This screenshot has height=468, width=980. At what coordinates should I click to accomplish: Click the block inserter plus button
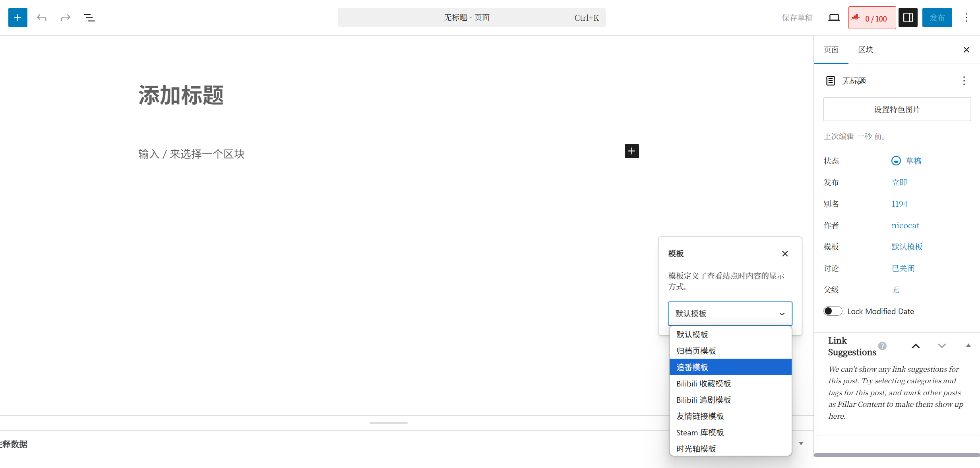[x=17, y=17]
